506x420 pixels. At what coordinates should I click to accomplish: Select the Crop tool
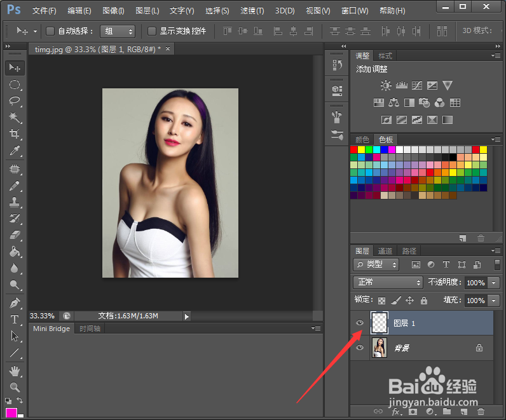15,133
